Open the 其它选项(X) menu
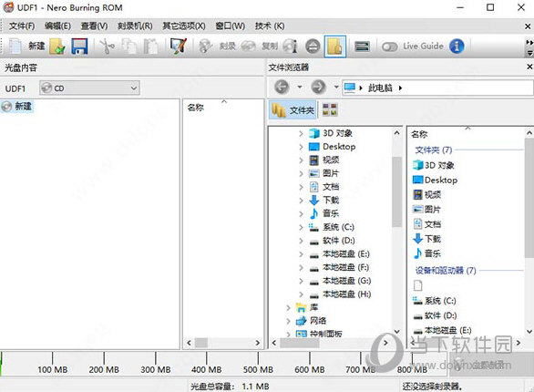This screenshot has height=392, width=534. tap(184, 26)
